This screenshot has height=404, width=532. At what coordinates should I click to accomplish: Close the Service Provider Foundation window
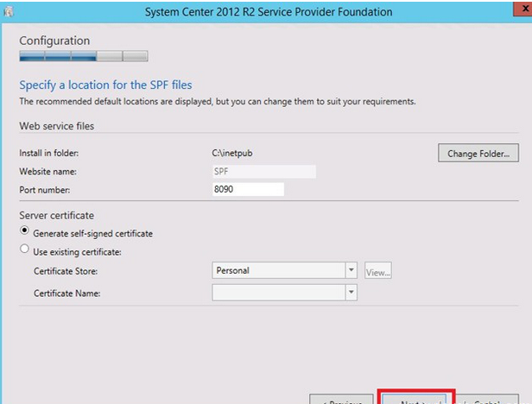[522, 8]
